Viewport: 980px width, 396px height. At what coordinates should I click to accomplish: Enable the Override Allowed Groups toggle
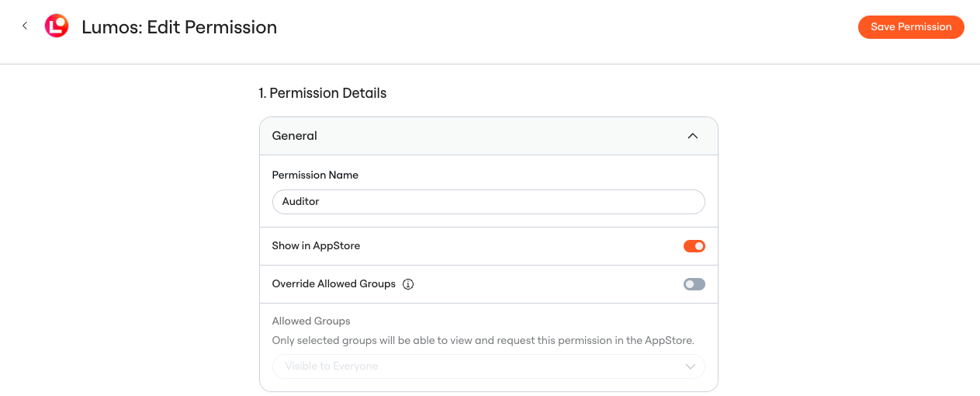click(694, 284)
